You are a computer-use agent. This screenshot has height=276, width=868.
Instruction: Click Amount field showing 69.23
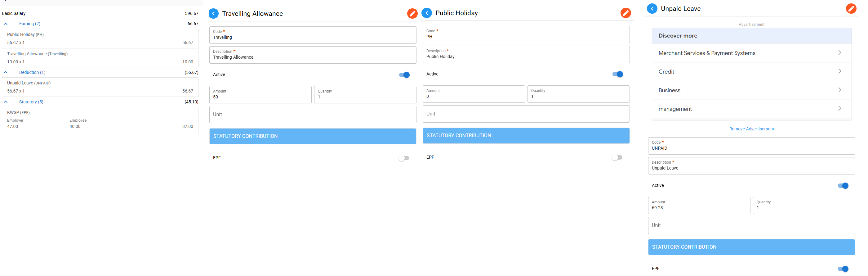pos(699,206)
